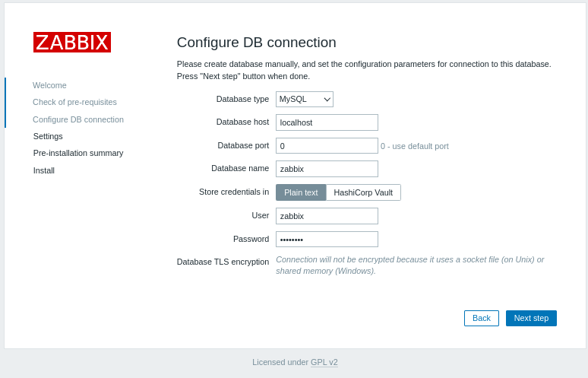Choose Plain text credential storage
The width and height of the screenshot is (588, 378).
301,192
